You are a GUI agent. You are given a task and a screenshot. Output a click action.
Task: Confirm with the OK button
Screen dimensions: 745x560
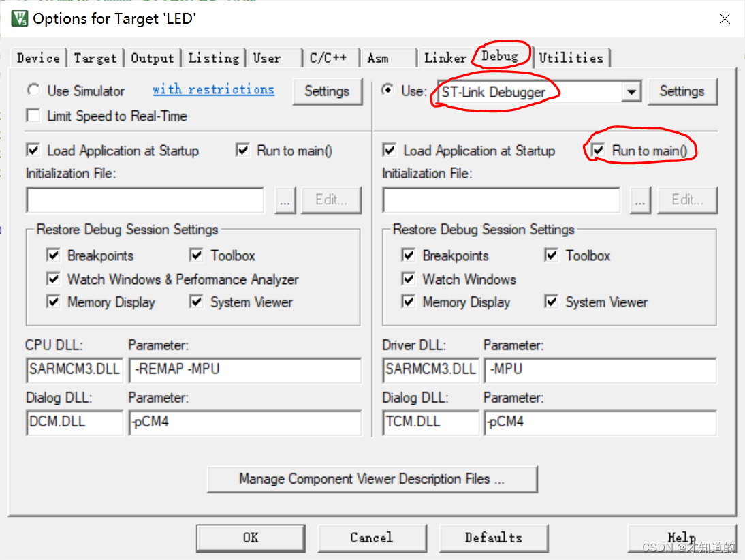[x=251, y=538]
